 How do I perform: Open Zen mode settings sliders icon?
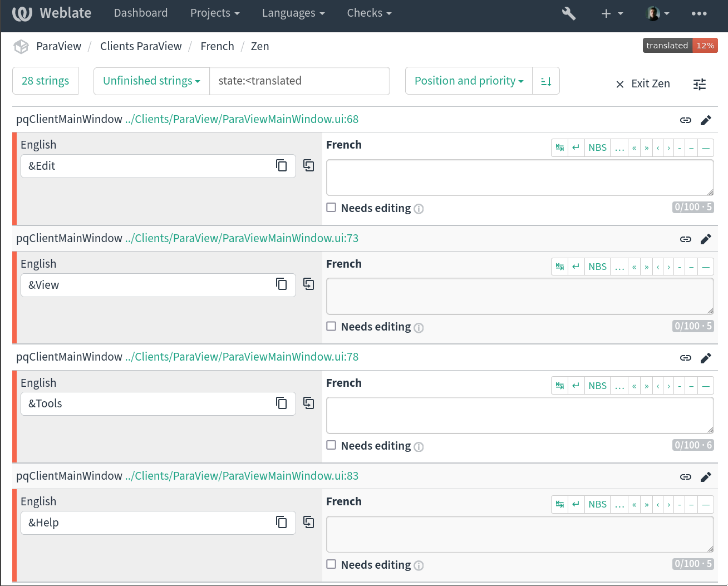click(700, 84)
